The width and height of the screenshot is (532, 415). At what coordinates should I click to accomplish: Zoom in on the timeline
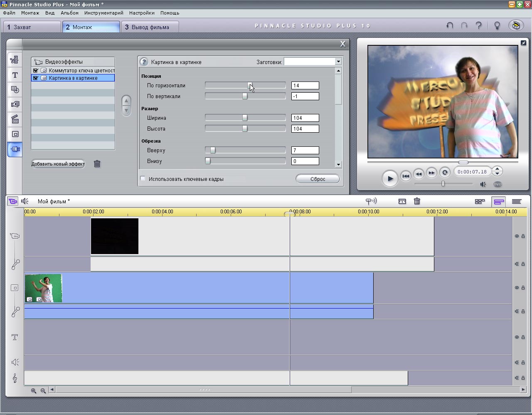point(34,390)
